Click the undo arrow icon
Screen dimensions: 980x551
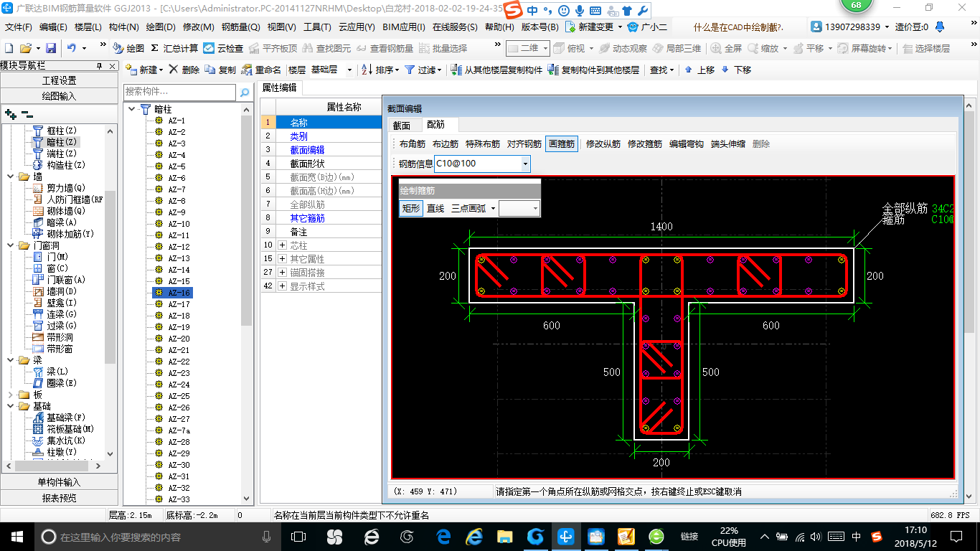(x=72, y=48)
